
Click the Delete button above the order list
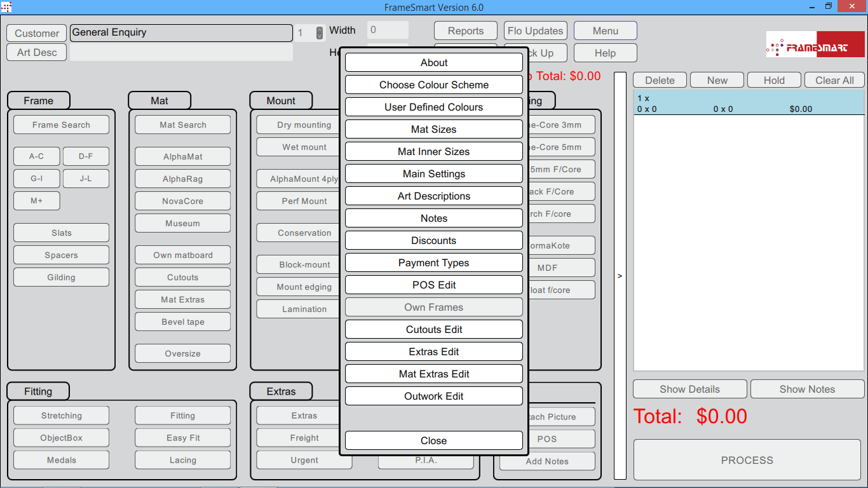click(660, 80)
